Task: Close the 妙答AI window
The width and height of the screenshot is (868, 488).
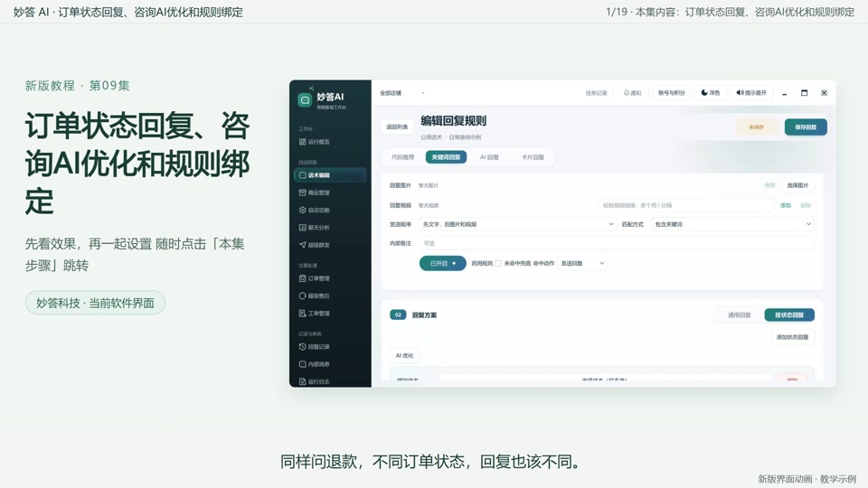Action: (824, 93)
